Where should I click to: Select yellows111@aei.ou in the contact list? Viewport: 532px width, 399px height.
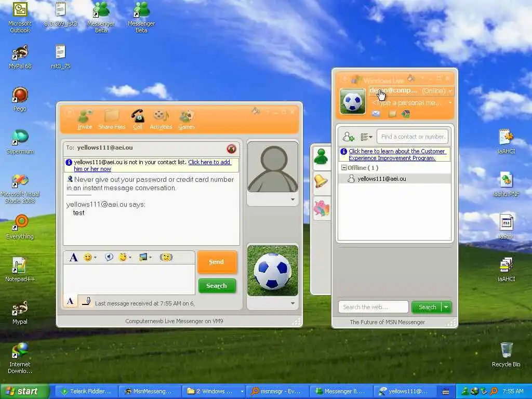coord(394,179)
